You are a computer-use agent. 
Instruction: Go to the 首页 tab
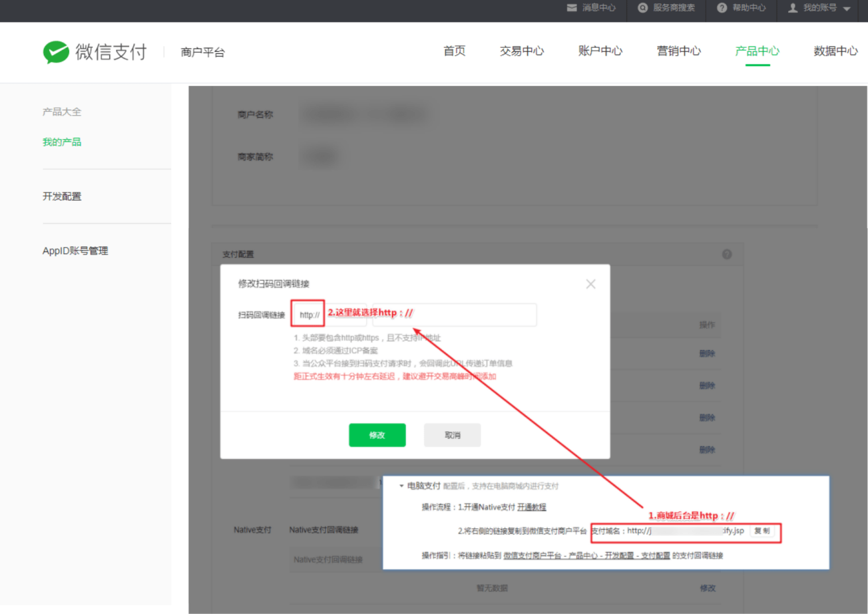(455, 51)
